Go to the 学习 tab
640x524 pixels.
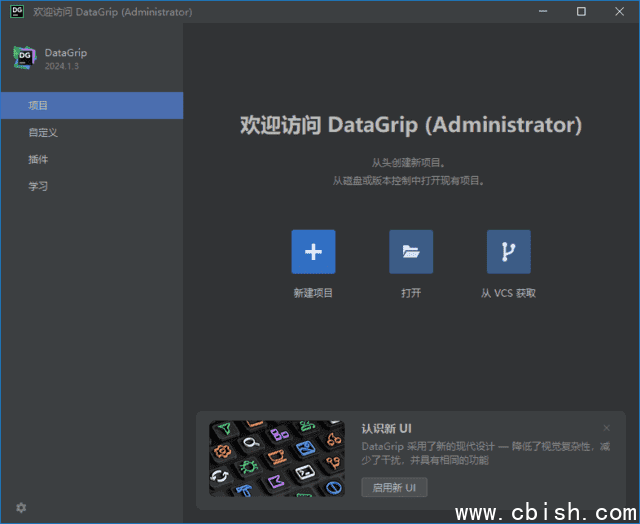pyautogui.click(x=92, y=187)
